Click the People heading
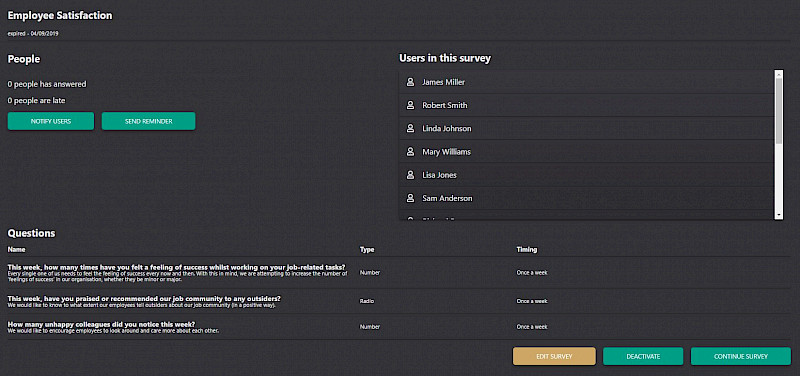This screenshot has height=376, width=800. click(23, 59)
